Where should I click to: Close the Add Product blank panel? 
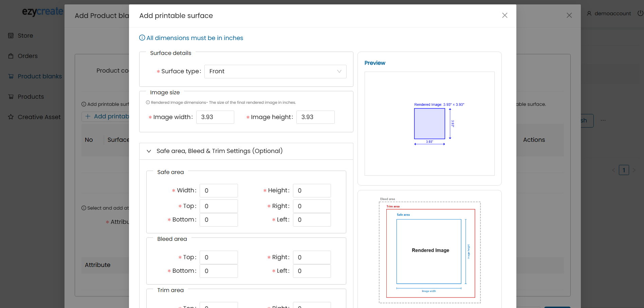569,15
